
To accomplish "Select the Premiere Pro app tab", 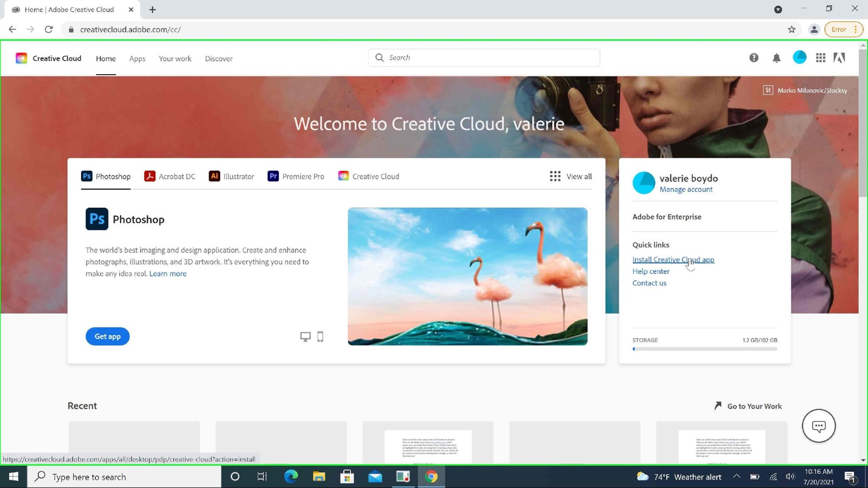I will click(296, 177).
